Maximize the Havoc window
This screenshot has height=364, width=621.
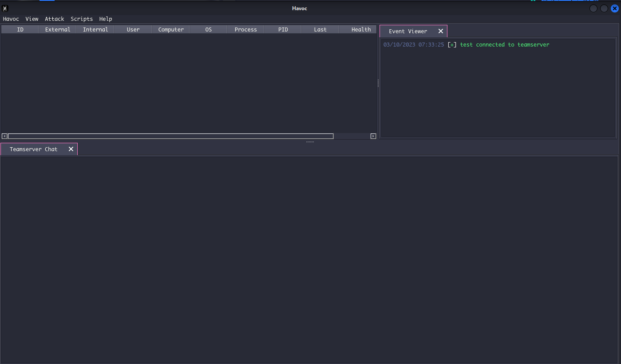604,8
